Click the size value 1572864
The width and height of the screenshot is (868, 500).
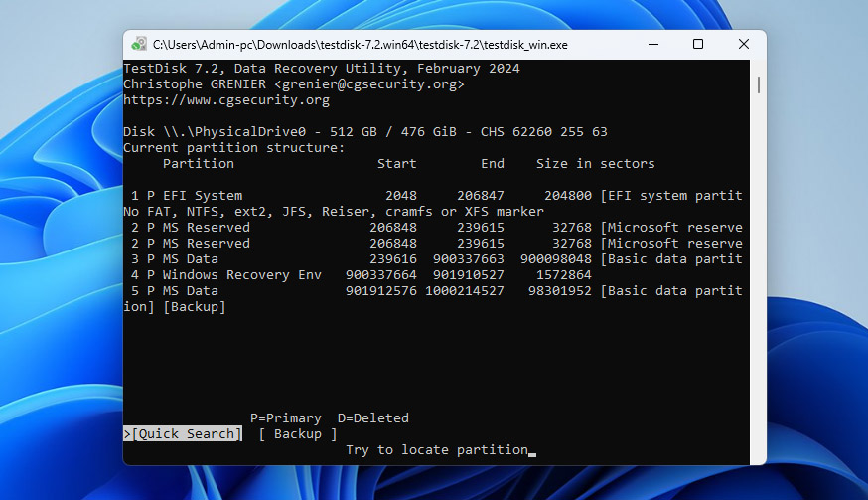563,275
